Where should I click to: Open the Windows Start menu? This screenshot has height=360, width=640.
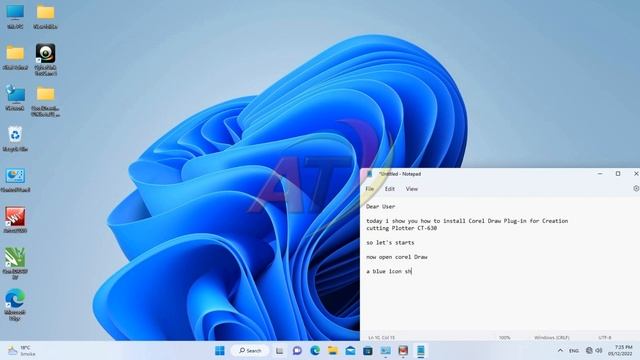[x=220, y=351]
